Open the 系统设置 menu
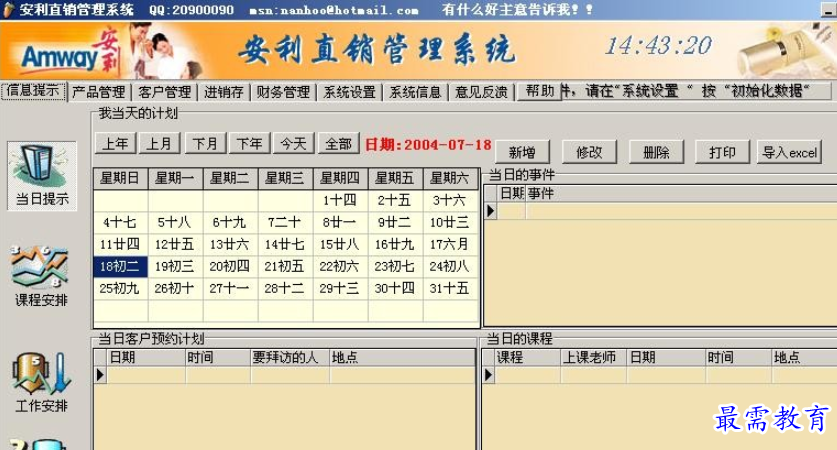Screen dimensions: 837x450 tap(350, 92)
